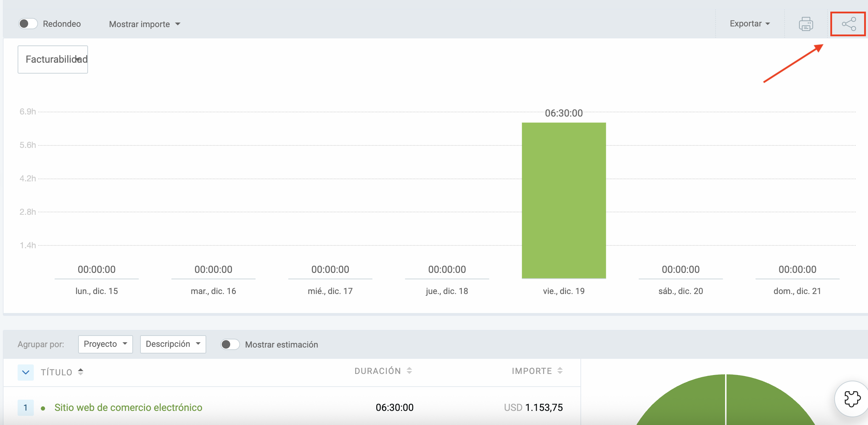Sort table by TÍTULO arrows
Screen dimensions: 868x425
tap(81, 372)
